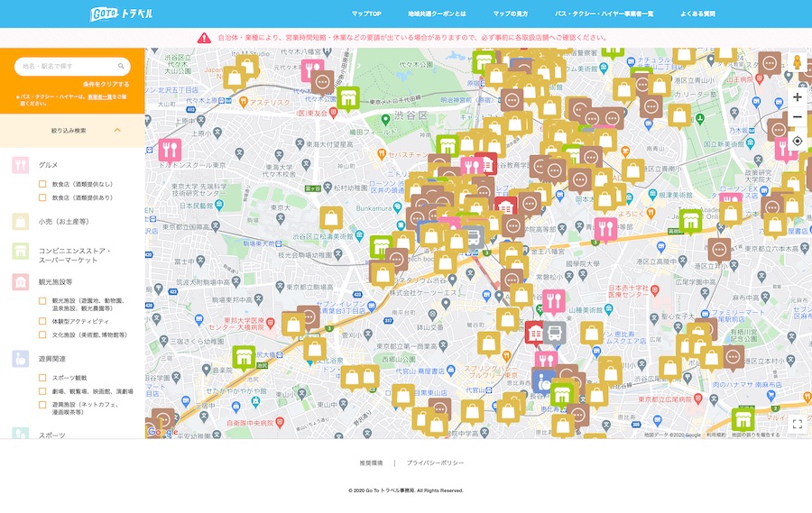Select the 小売 shopping bag category icon
The image size is (812, 513).
(x=20, y=222)
